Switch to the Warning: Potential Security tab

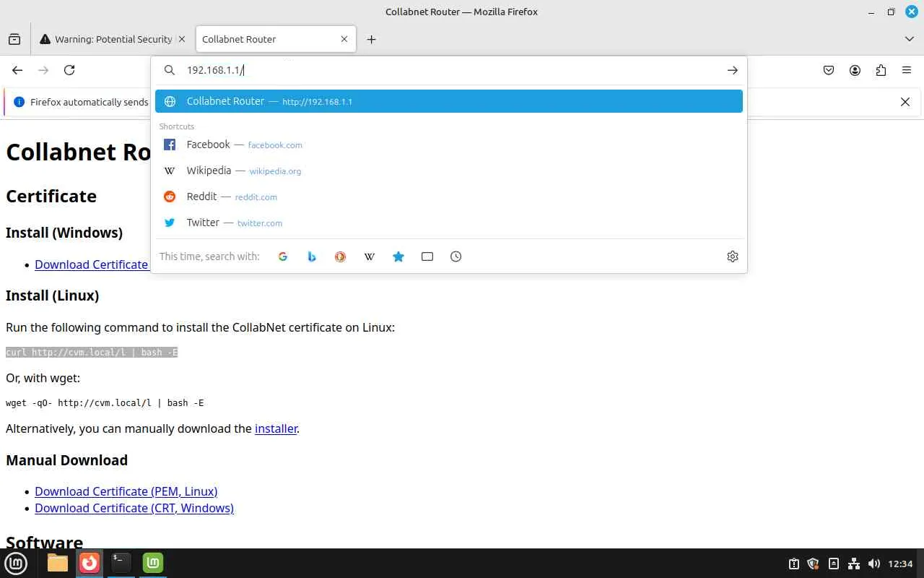click(113, 39)
